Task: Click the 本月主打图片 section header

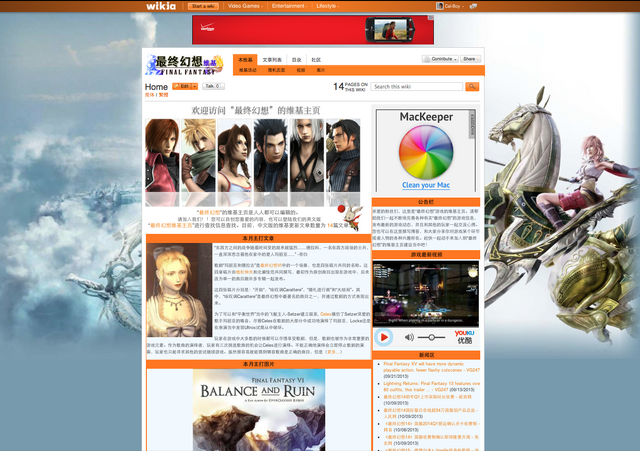Action: pyautogui.click(x=258, y=364)
